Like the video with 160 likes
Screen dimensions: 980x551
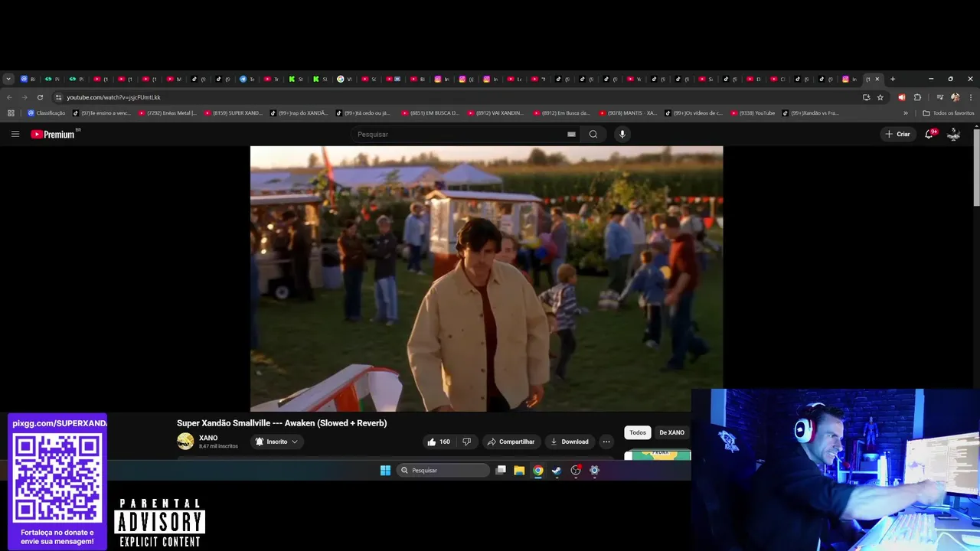pyautogui.click(x=439, y=442)
